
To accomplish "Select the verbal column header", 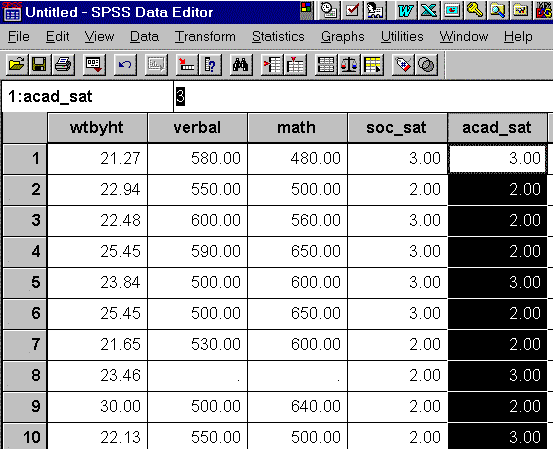I will [x=198, y=128].
